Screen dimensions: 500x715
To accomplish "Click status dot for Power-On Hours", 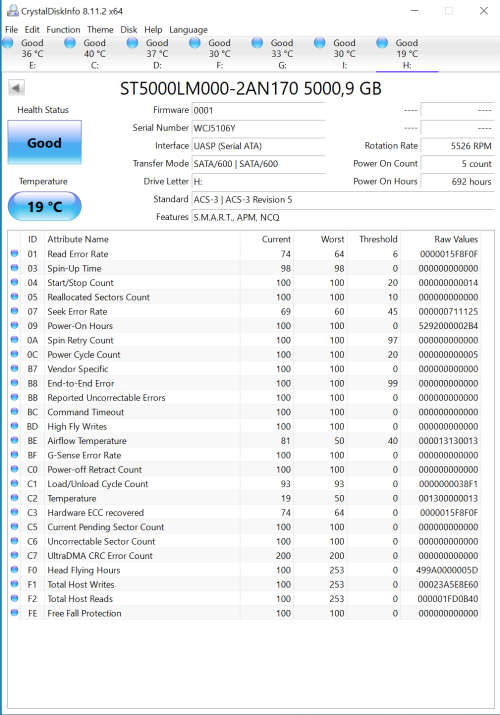I will (x=15, y=326).
